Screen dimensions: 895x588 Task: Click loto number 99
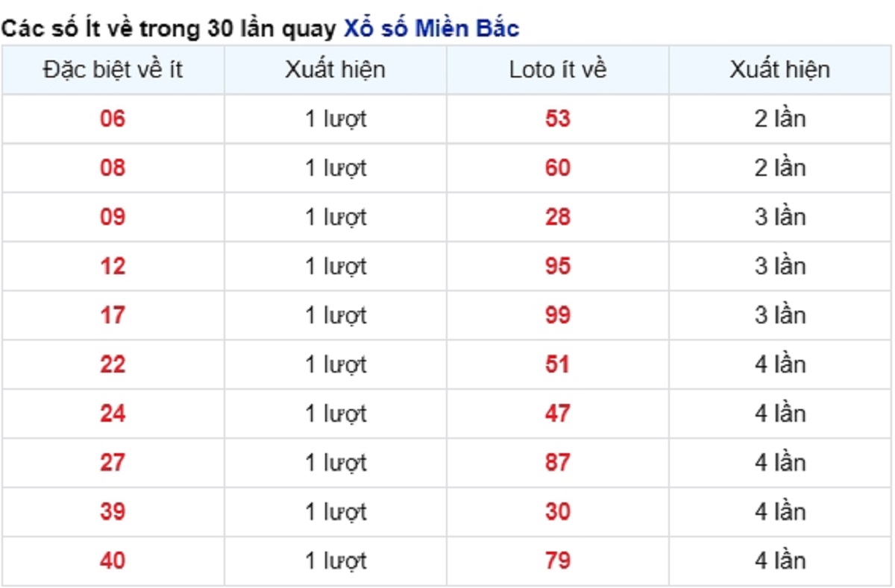pos(558,315)
